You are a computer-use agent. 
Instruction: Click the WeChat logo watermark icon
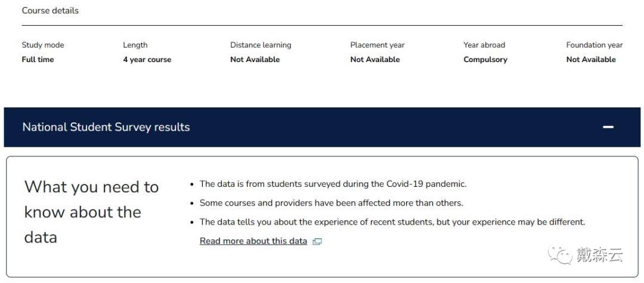560,255
